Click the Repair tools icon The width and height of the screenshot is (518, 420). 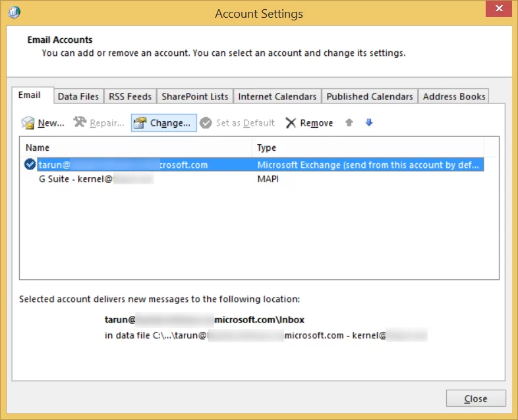coord(80,122)
